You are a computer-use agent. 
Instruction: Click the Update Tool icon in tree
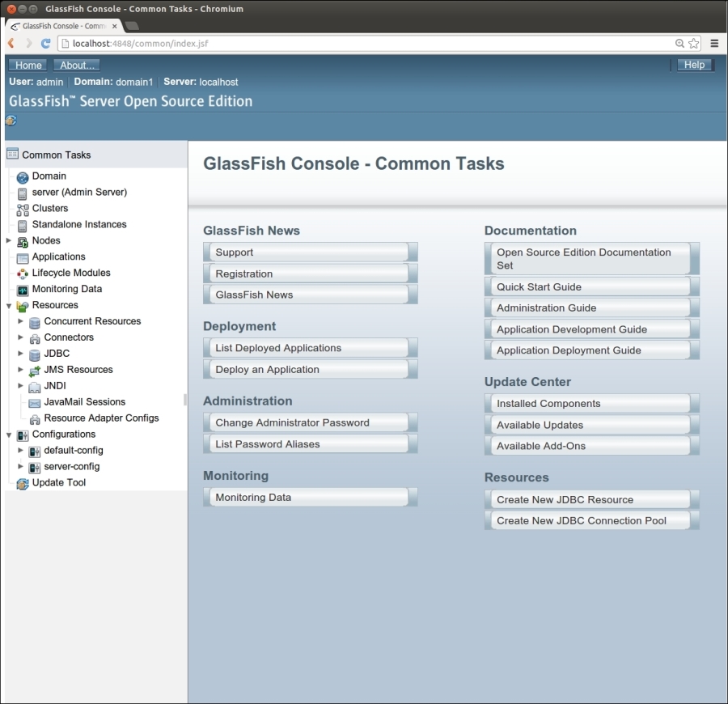pos(23,484)
